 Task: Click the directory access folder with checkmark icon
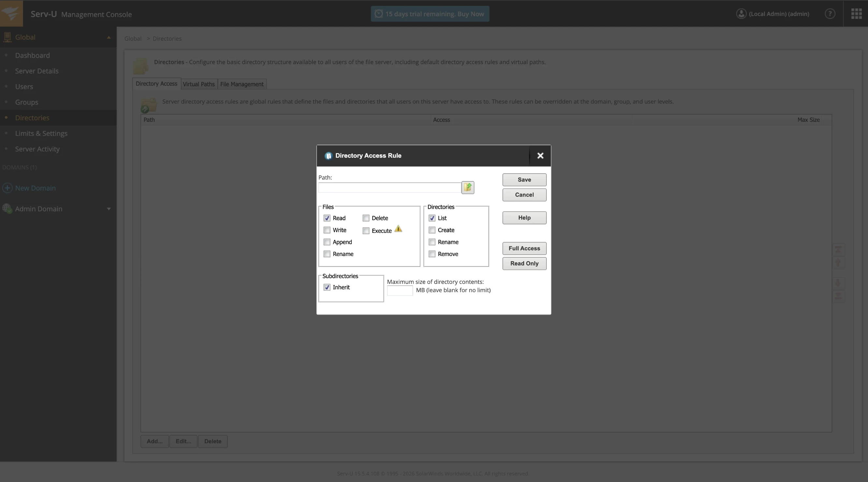[x=149, y=106]
